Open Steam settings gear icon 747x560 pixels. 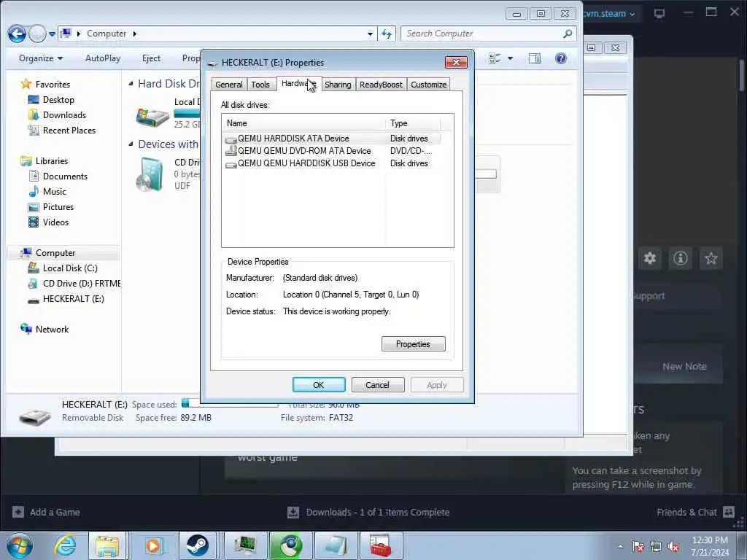[650, 259]
